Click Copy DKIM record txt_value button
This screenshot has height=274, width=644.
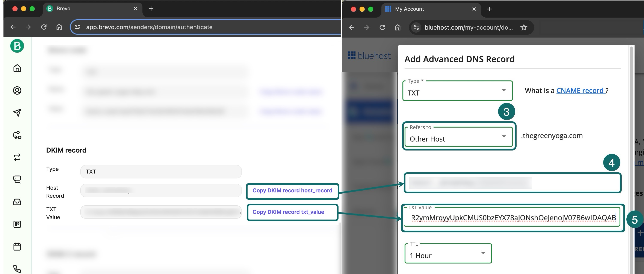tap(287, 212)
